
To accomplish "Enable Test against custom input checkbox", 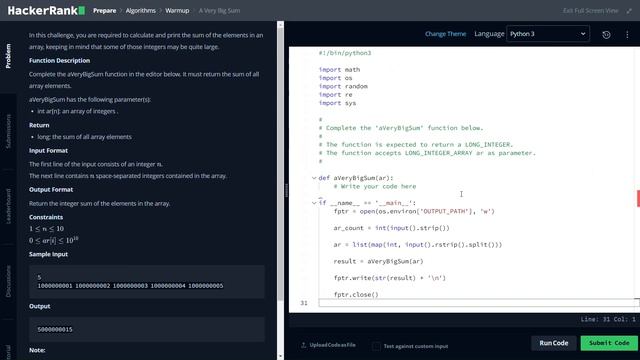I will click(x=376, y=346).
